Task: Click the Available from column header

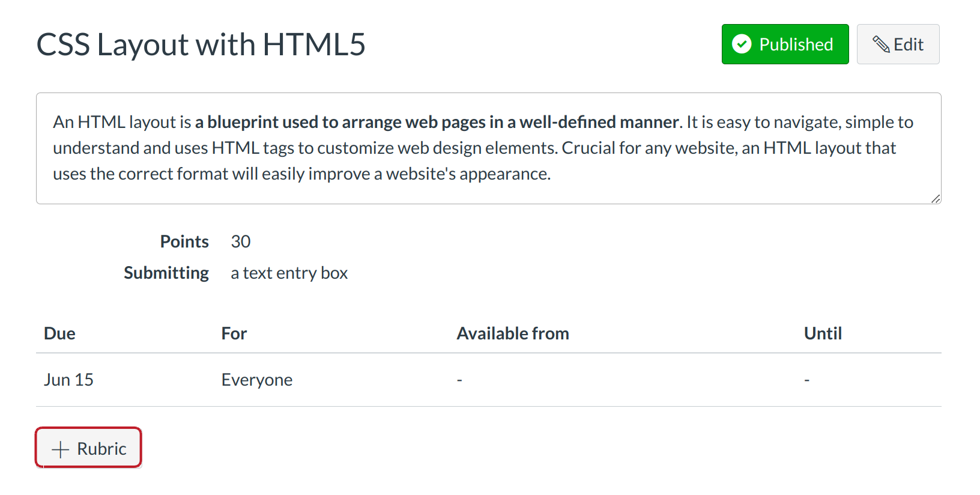Action: (x=513, y=333)
